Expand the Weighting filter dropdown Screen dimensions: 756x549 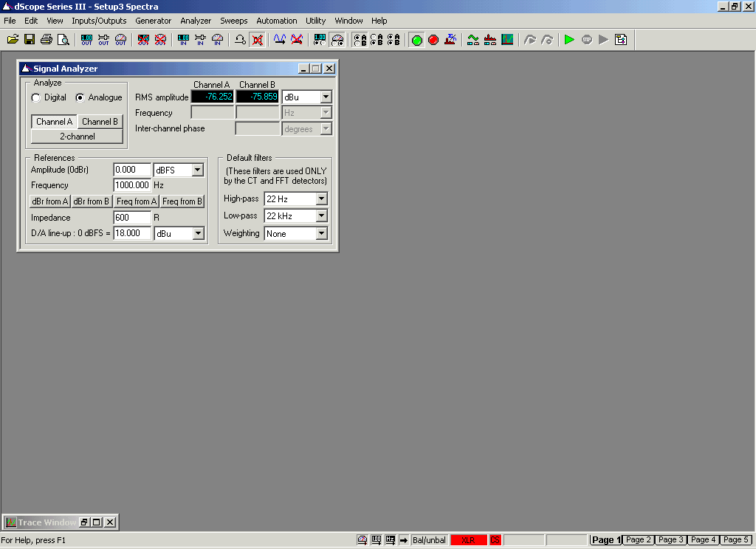(322, 233)
